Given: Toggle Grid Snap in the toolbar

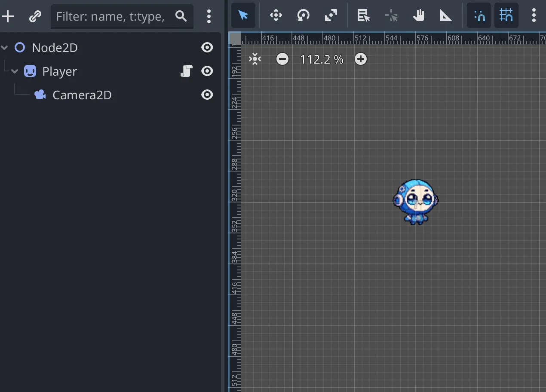Looking at the screenshot, I should click(x=506, y=16).
